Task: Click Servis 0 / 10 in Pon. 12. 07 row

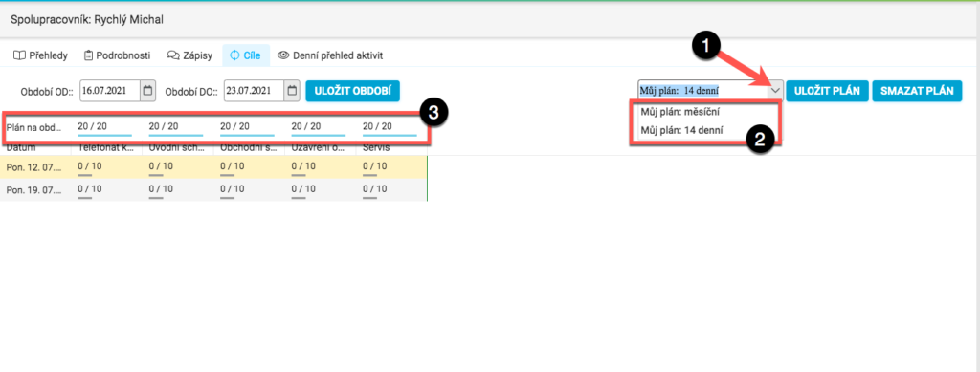Action: coord(375,166)
